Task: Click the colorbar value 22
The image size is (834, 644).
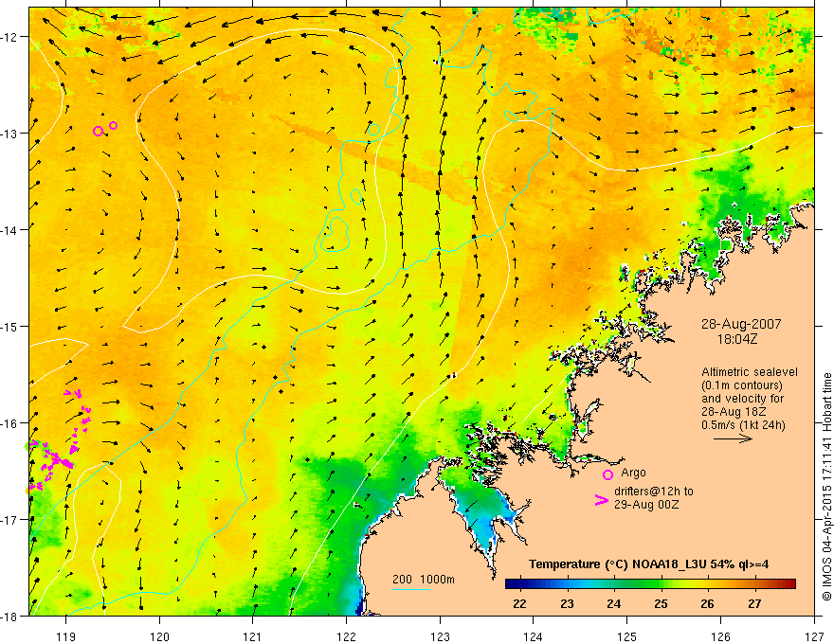Action: [519, 603]
